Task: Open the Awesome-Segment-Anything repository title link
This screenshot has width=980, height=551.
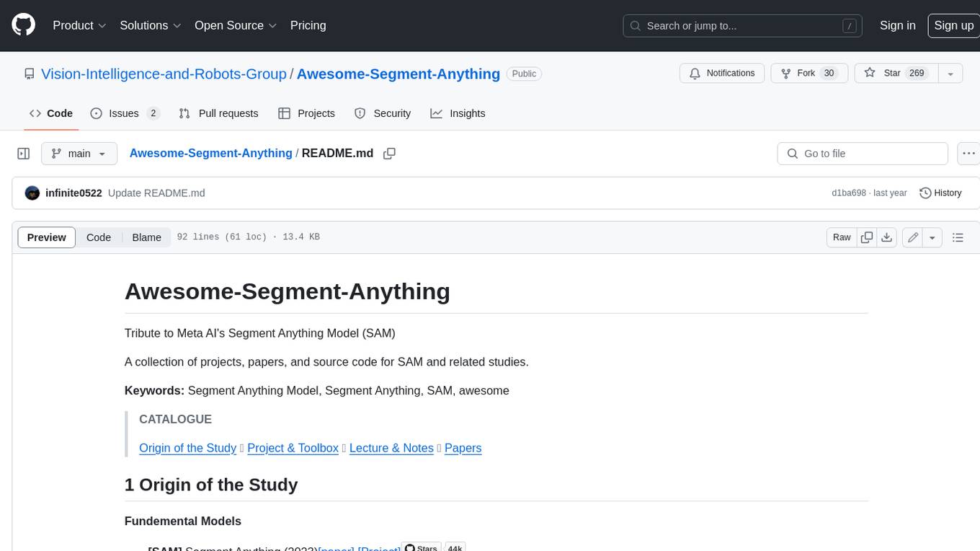Action: click(398, 74)
